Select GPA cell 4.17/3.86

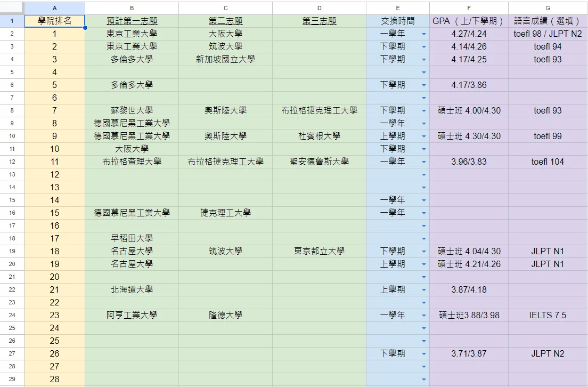click(x=469, y=85)
